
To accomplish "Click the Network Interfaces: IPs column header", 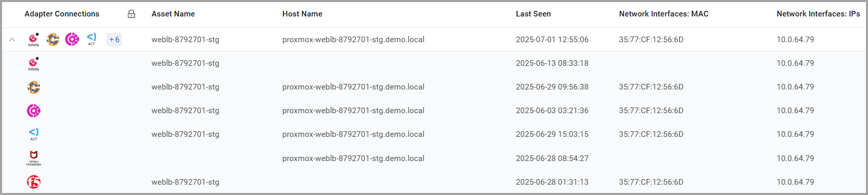I will (x=819, y=14).
